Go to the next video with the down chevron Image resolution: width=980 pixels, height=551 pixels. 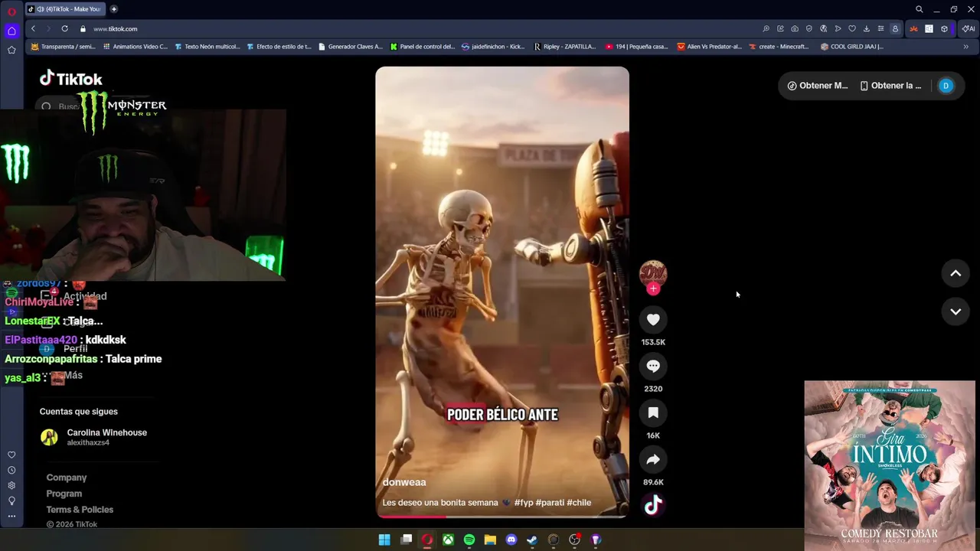pos(955,311)
